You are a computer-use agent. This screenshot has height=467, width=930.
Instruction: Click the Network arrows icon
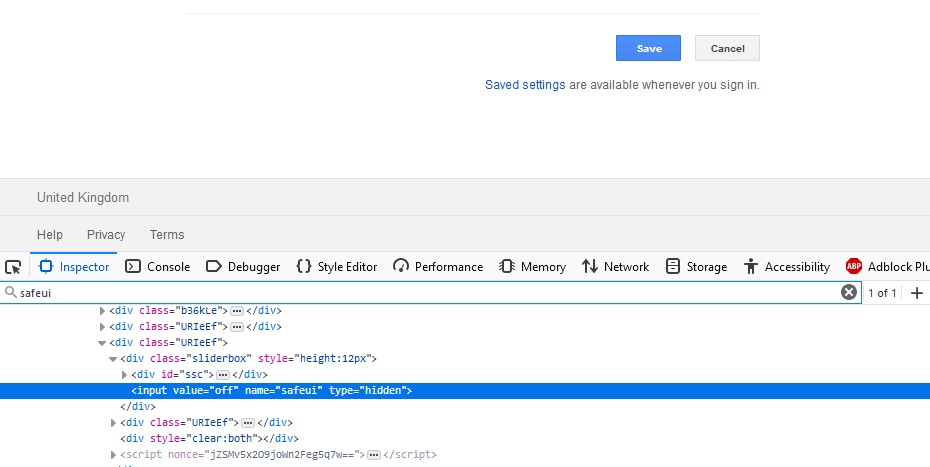pos(590,266)
